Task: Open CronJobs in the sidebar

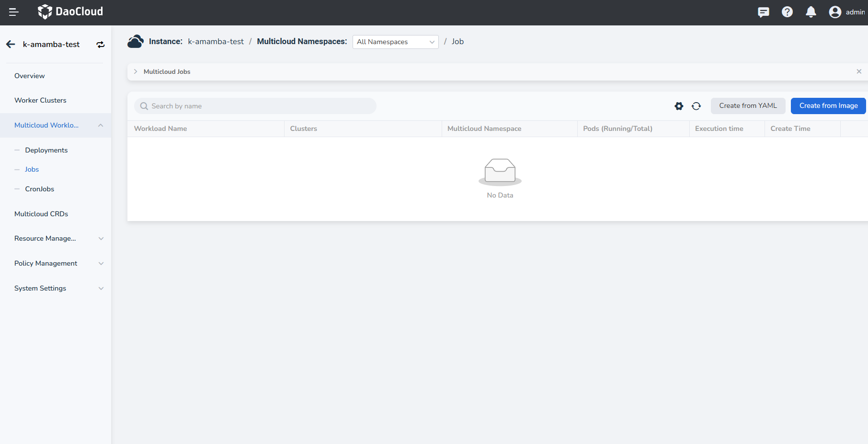Action: [x=40, y=189]
